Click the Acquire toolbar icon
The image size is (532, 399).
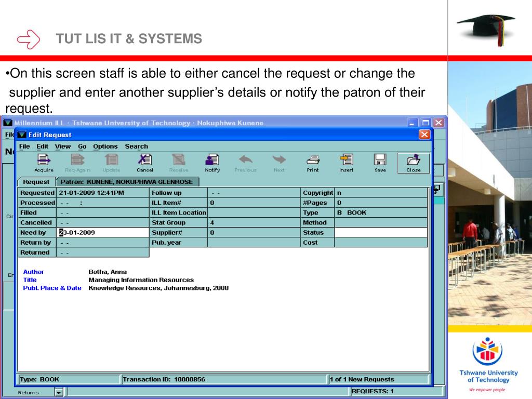pos(44,163)
